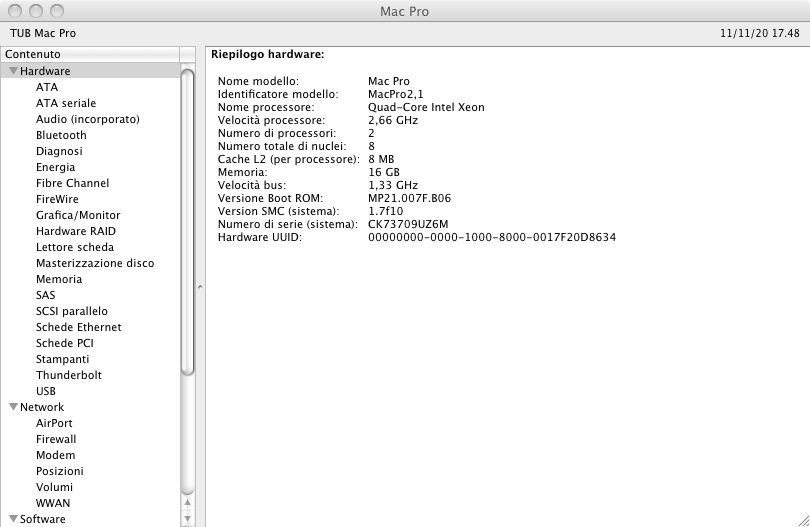810x527 pixels.
Task: Collapse the Software disclosure triangle
Action: click(14, 519)
